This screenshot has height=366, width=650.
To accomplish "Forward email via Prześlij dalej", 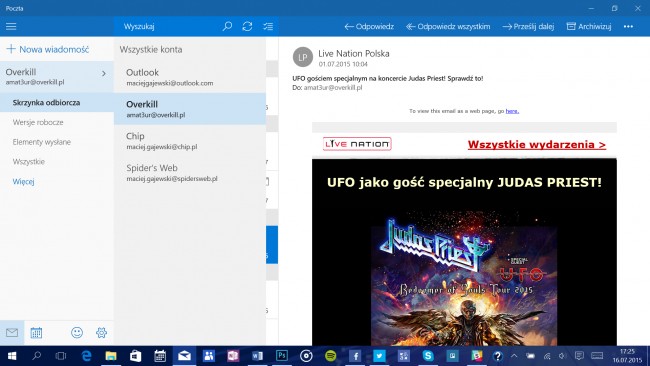I will (x=528, y=27).
